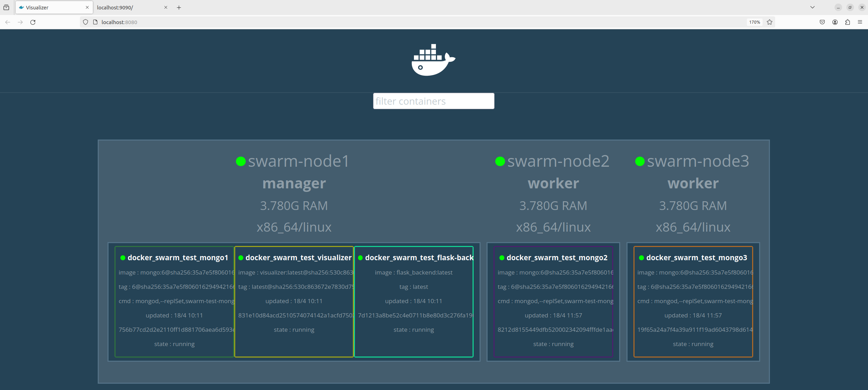Click the page info icon beside the URL
Image resolution: width=868 pixels, height=390 pixels.
click(95, 22)
